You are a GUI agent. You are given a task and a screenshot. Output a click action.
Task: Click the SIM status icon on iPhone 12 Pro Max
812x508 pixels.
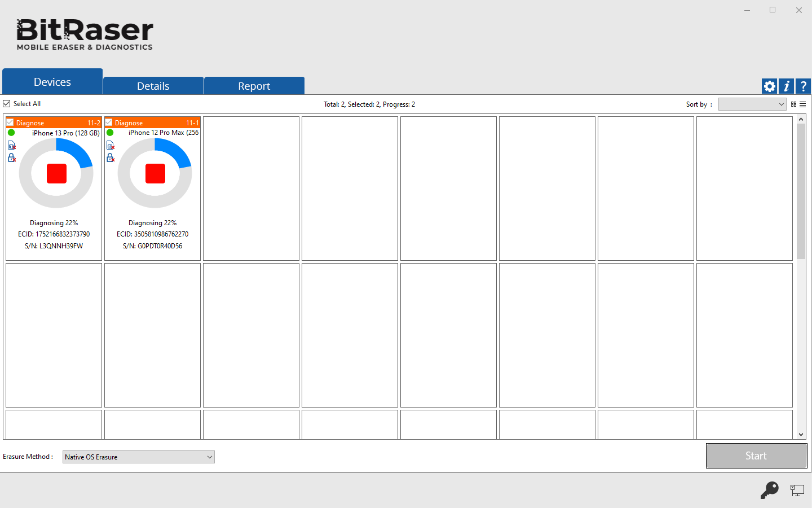[x=111, y=146]
